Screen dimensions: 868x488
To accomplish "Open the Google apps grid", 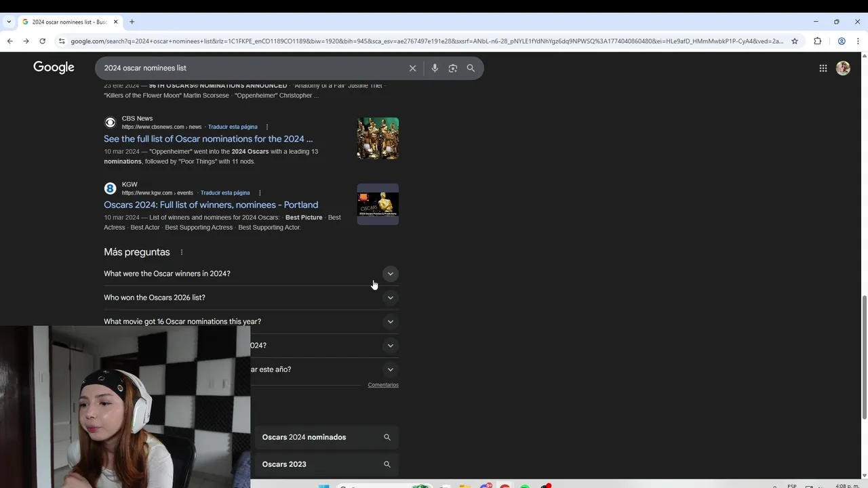I will 823,68.
